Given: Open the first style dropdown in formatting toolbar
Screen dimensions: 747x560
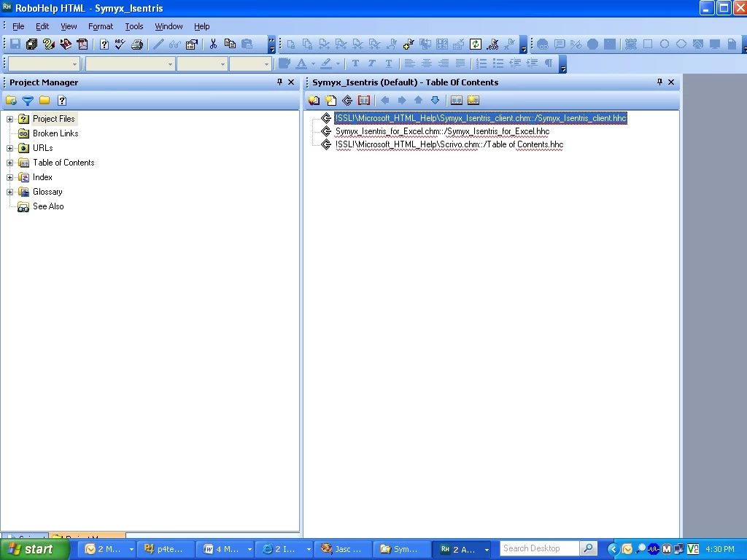Looking at the screenshot, I should coord(75,64).
